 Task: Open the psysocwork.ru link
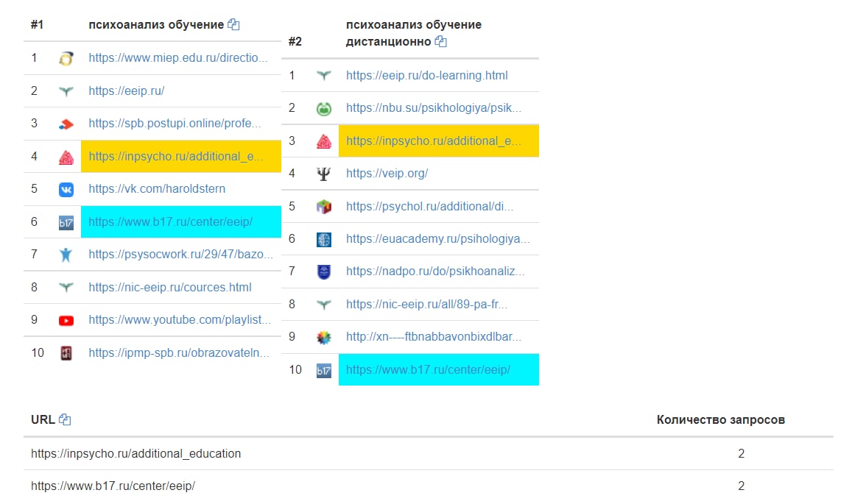(180, 254)
